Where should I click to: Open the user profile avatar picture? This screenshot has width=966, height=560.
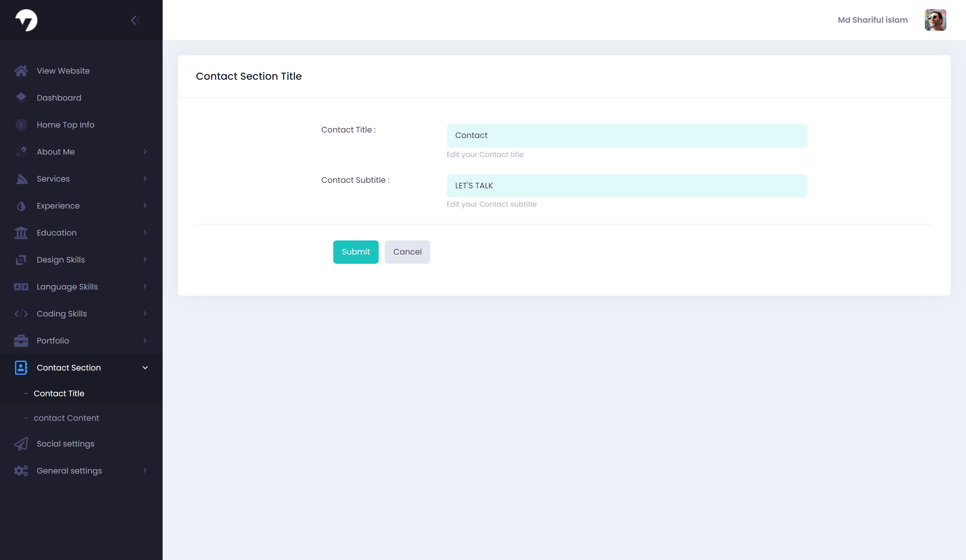[x=935, y=20]
